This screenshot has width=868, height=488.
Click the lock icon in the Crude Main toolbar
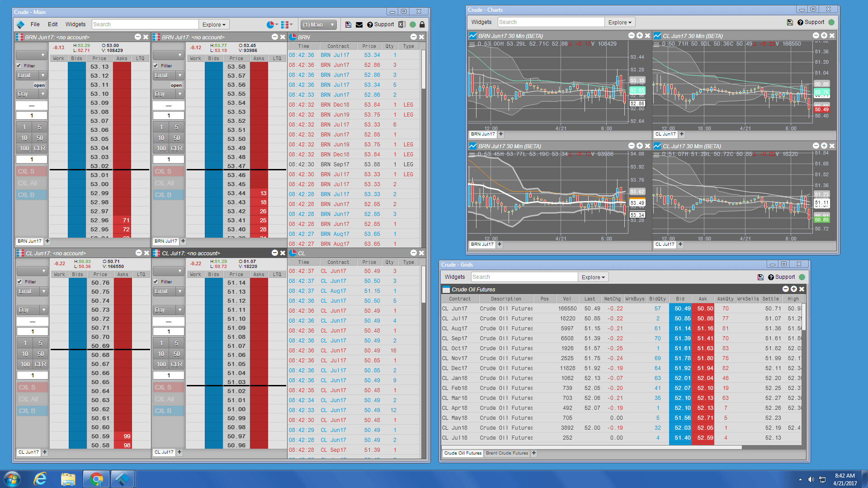(x=422, y=24)
